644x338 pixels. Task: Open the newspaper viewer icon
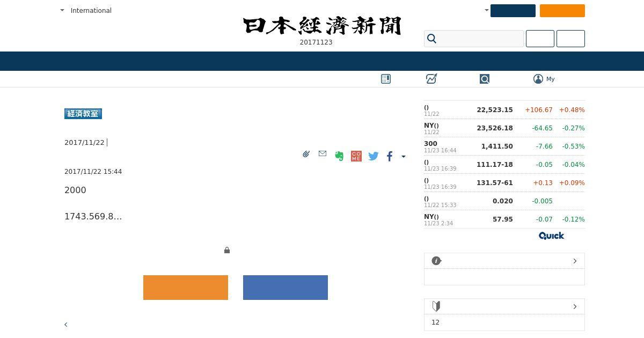coord(386,79)
